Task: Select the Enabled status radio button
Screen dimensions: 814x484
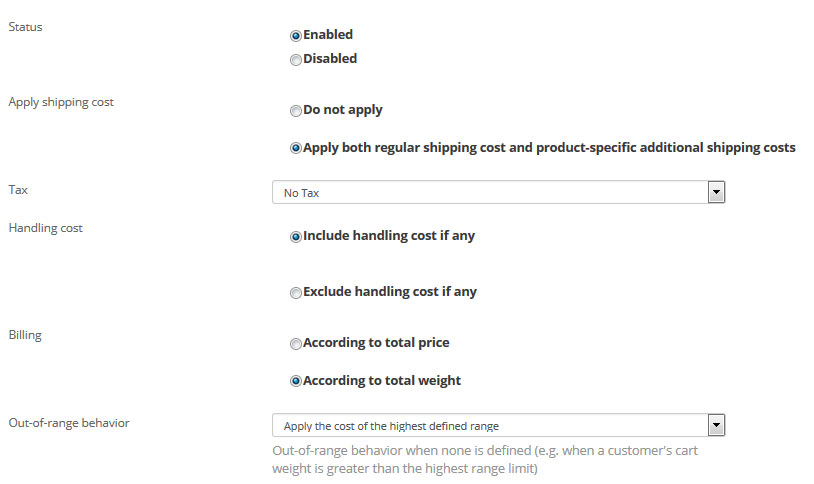Action: click(x=296, y=35)
